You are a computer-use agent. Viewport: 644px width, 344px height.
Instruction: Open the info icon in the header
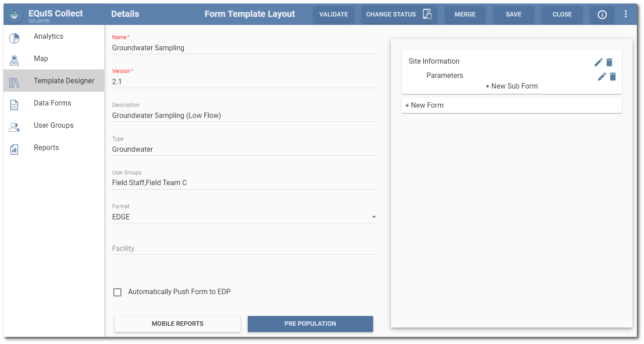[x=602, y=14]
